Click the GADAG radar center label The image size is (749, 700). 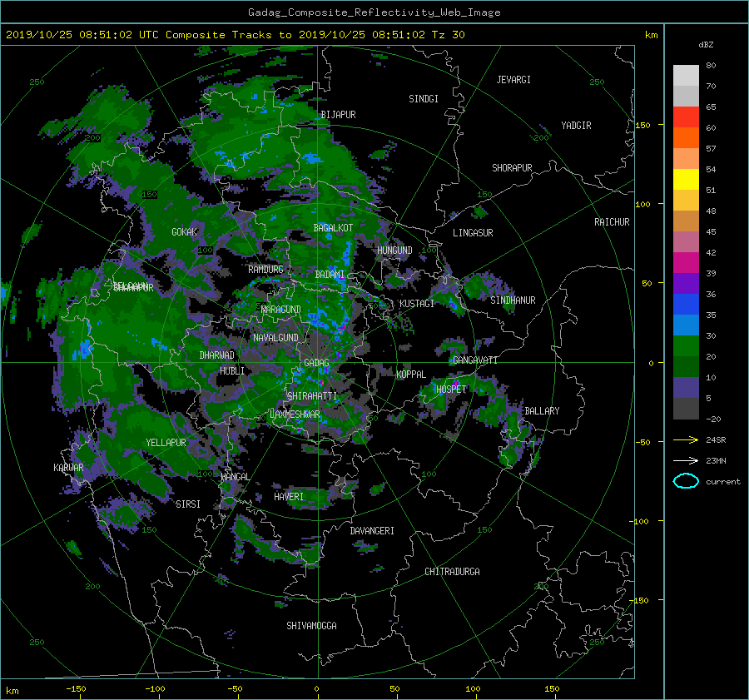tap(317, 363)
